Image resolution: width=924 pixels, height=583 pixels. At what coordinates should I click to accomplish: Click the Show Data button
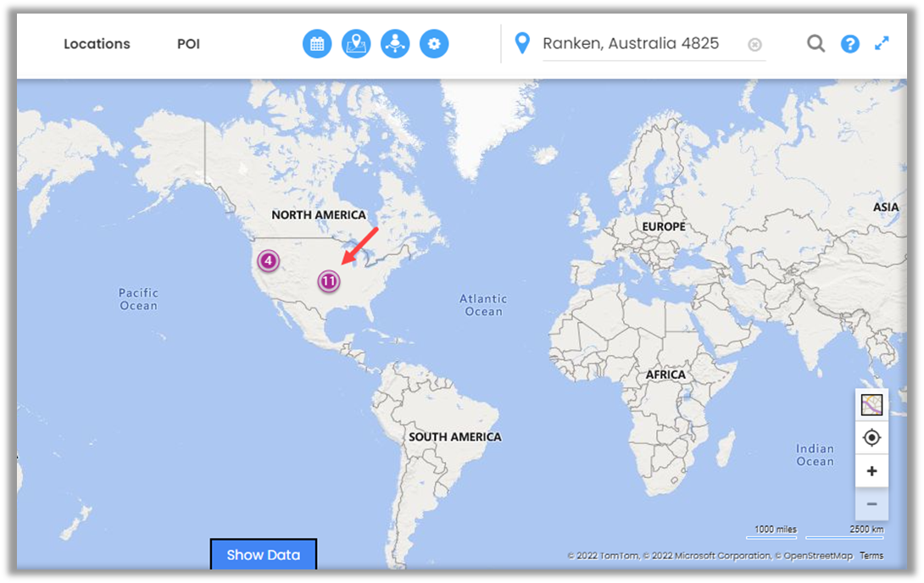coord(263,555)
